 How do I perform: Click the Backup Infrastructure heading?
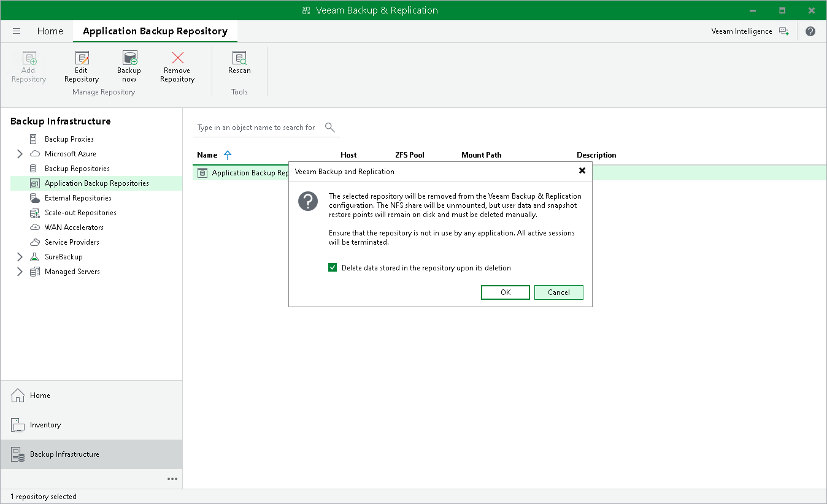[x=61, y=121]
